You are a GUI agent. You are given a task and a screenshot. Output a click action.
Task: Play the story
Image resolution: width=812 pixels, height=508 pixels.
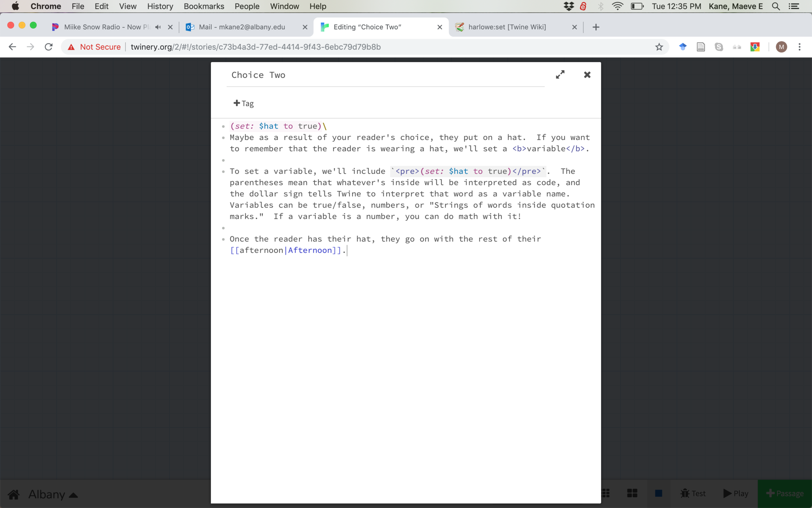[736, 493]
